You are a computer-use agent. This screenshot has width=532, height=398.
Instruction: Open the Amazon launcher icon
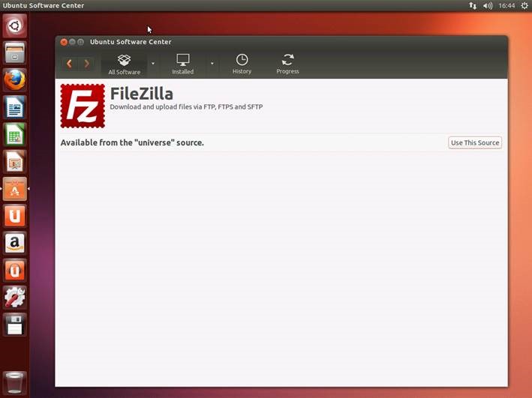click(x=14, y=243)
